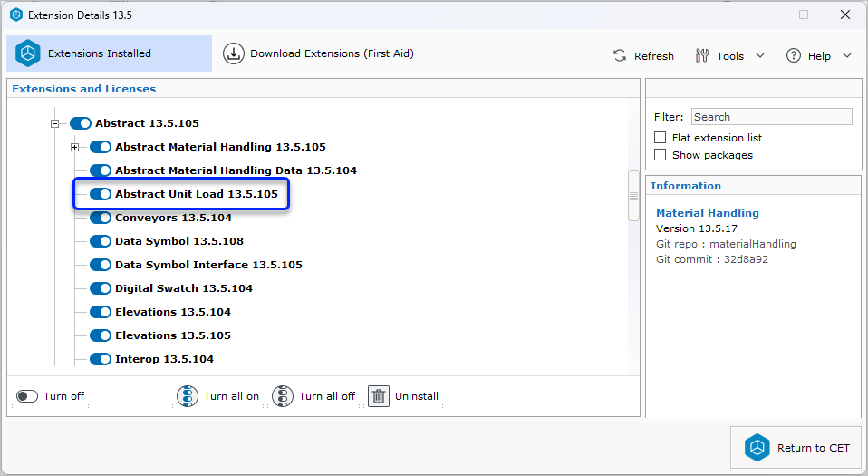Open the Tools menu
868x476 pixels.
coord(729,56)
